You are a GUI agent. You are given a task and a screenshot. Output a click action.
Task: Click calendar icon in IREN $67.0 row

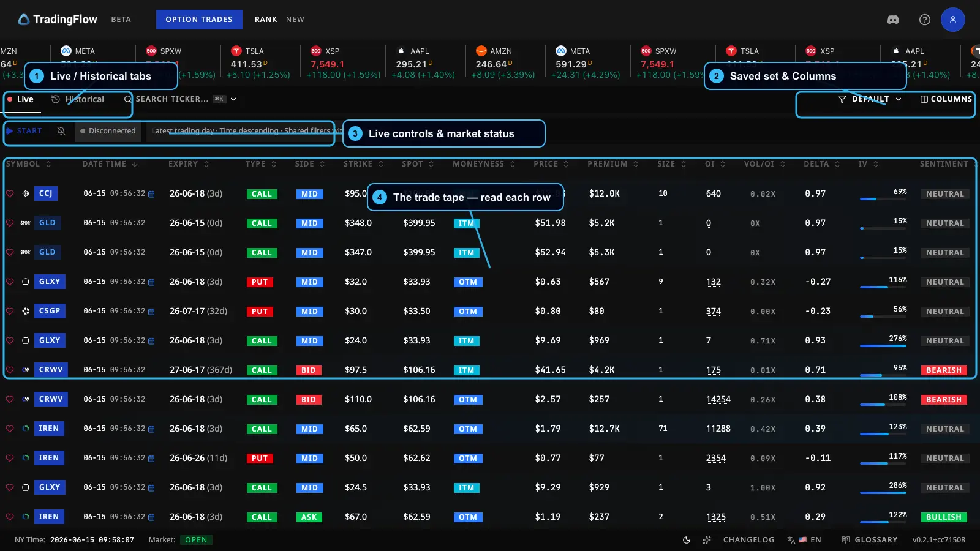click(151, 517)
